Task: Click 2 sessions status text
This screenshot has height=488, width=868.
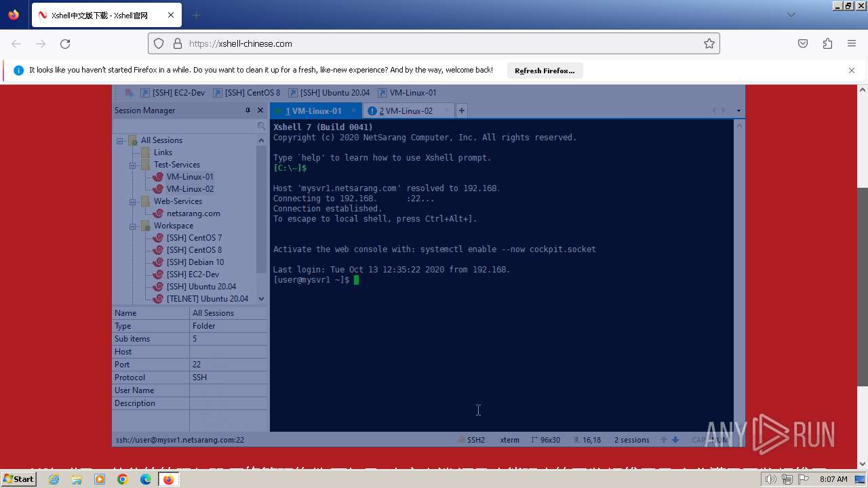Action: coord(632,440)
